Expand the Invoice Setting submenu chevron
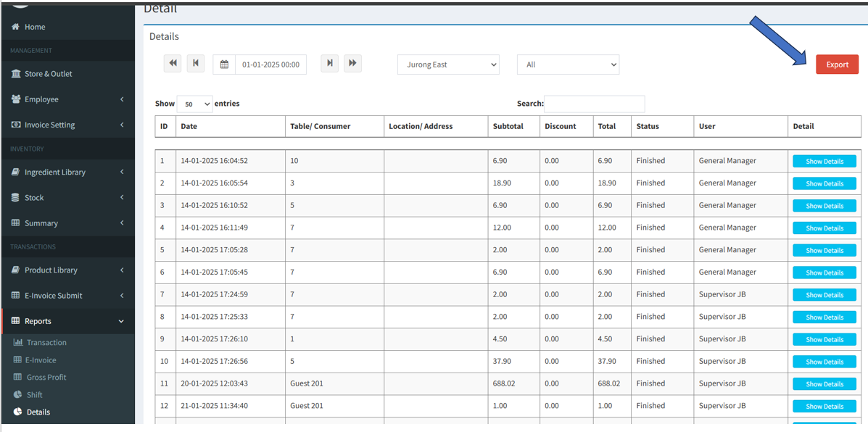Image resolution: width=868 pixels, height=432 pixels. click(x=121, y=125)
